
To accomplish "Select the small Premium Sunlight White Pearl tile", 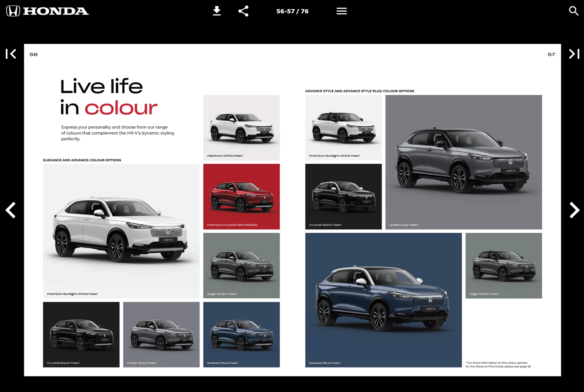I will [343, 128].
